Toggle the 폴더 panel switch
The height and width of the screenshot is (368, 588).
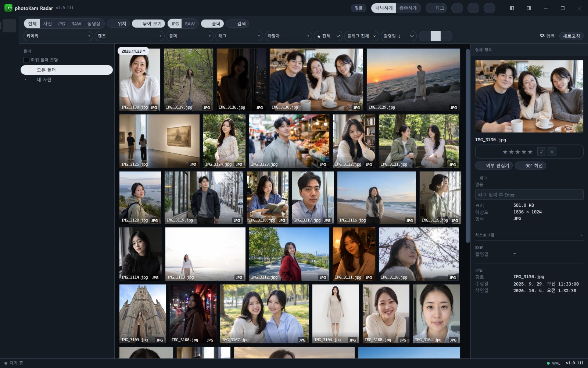pos(212,24)
